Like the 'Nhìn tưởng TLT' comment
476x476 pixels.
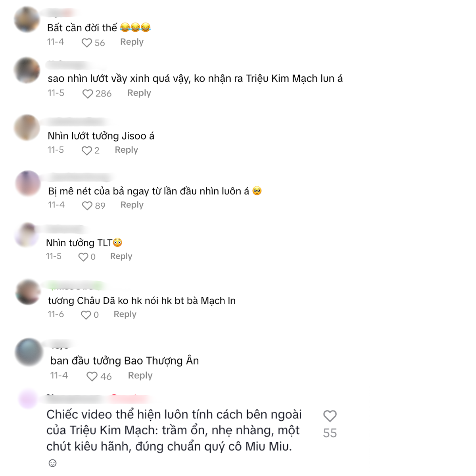(x=83, y=257)
